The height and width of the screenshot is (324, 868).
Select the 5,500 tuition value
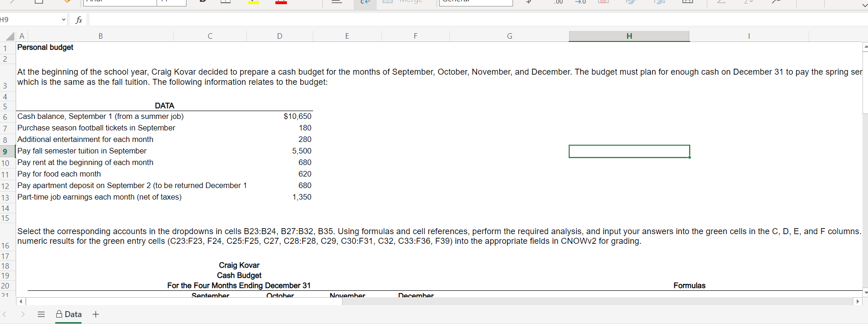pos(302,151)
